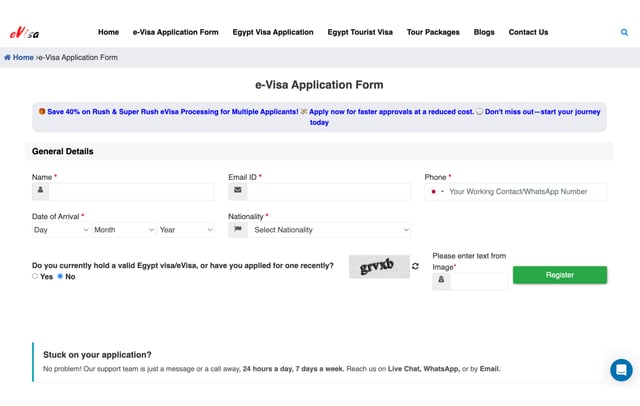Go to Home in navigation bar

pos(108,32)
